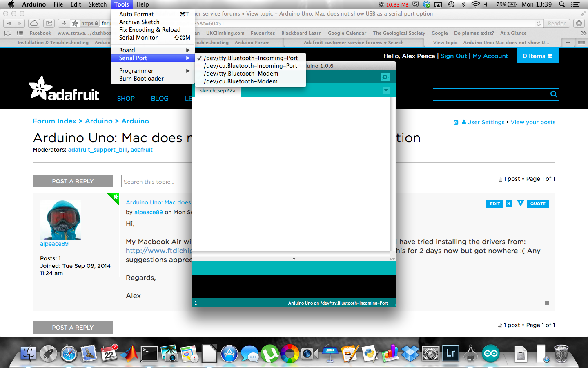
Task: Open Lightroom from the Dock
Action: (451, 353)
